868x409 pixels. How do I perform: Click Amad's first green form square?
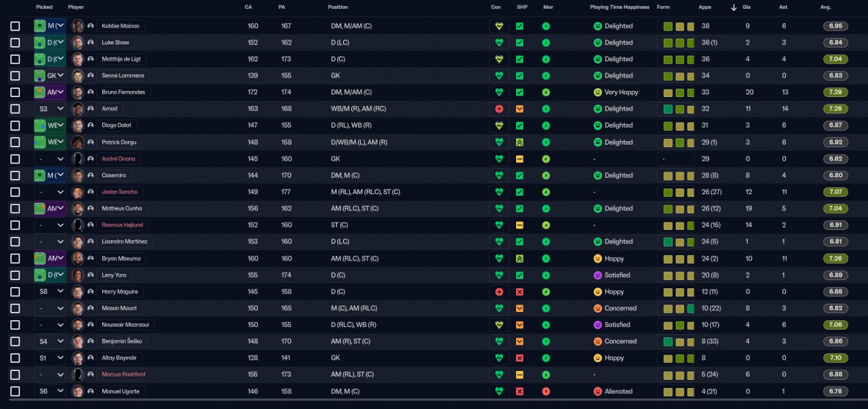(668, 109)
